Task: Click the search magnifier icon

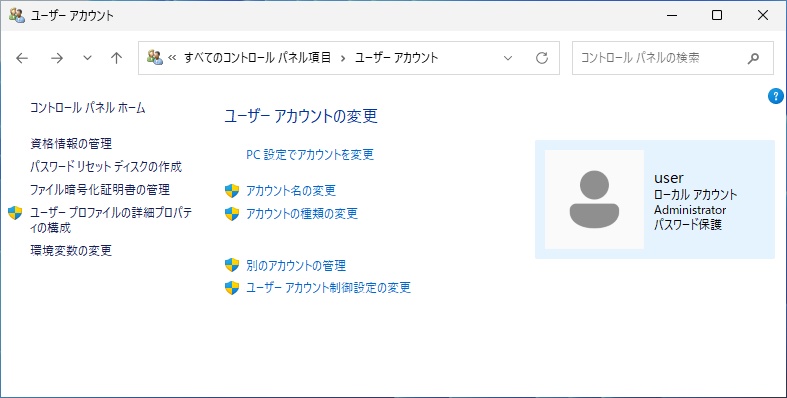Action: pos(753,59)
